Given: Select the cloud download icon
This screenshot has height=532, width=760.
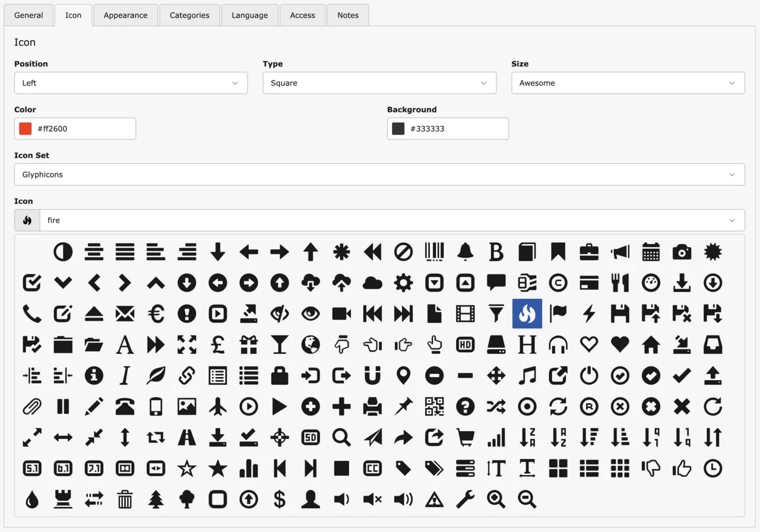Looking at the screenshot, I should (311, 283).
